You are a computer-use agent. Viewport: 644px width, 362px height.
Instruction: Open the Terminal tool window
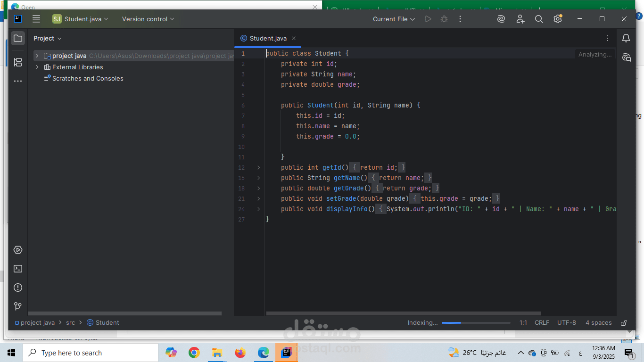[x=18, y=269]
